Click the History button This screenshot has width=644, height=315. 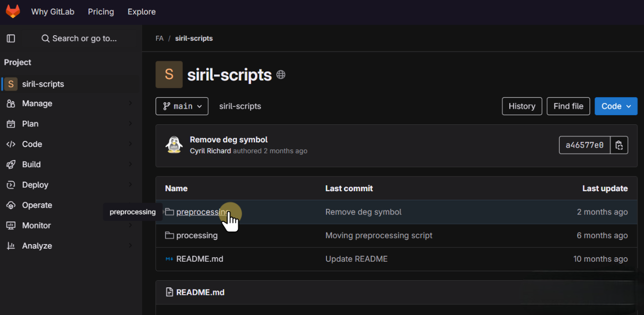click(522, 106)
